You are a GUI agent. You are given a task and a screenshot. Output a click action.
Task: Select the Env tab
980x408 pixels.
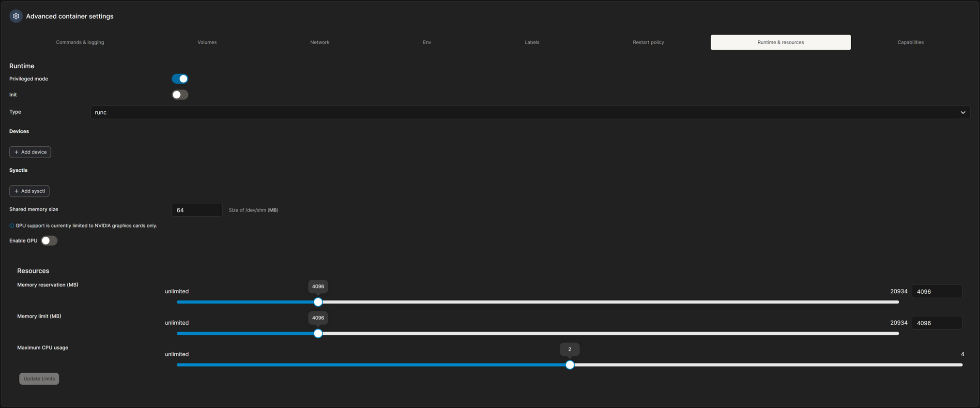pos(427,42)
